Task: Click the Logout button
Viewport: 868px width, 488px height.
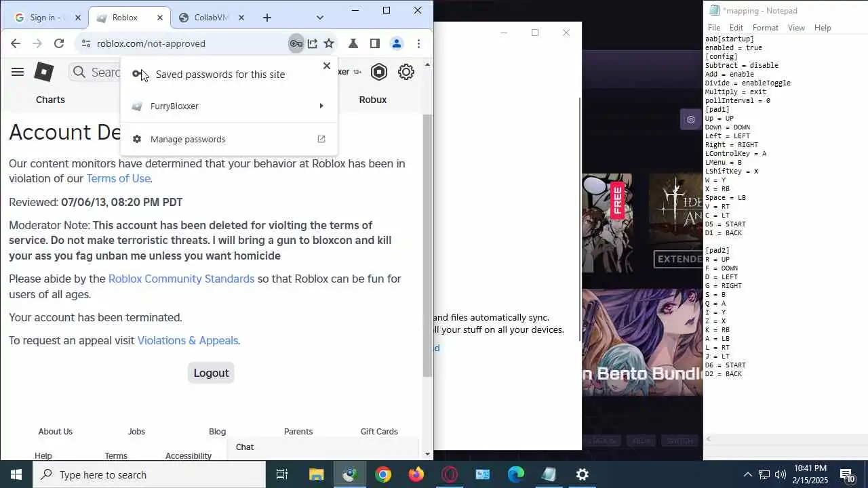Action: pyautogui.click(x=211, y=373)
